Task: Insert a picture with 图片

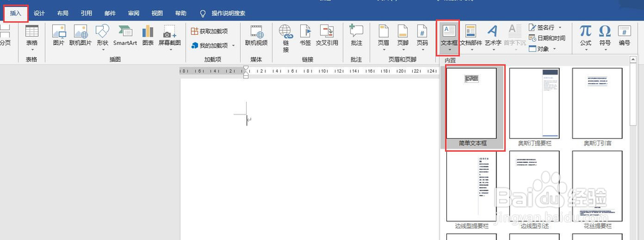Action: (59, 35)
